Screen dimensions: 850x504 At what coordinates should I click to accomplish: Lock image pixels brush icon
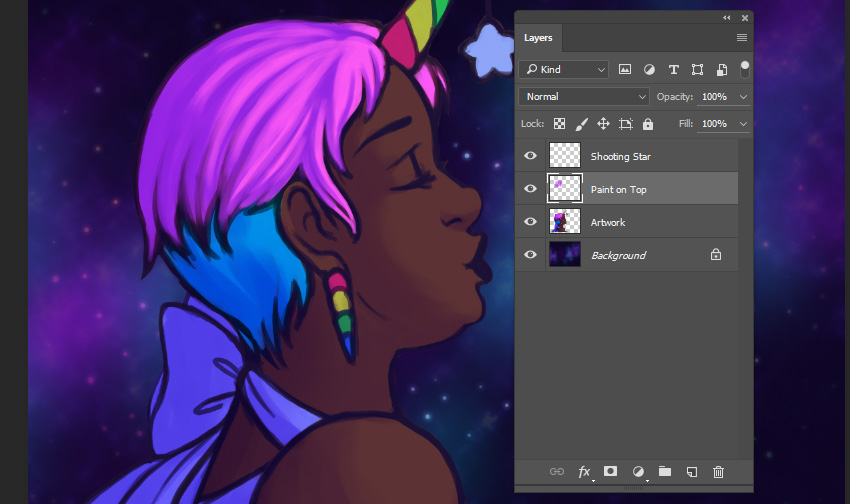[x=581, y=124]
